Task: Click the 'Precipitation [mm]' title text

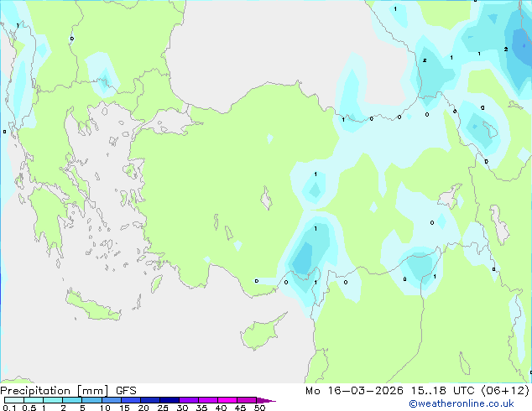Action: (55, 391)
